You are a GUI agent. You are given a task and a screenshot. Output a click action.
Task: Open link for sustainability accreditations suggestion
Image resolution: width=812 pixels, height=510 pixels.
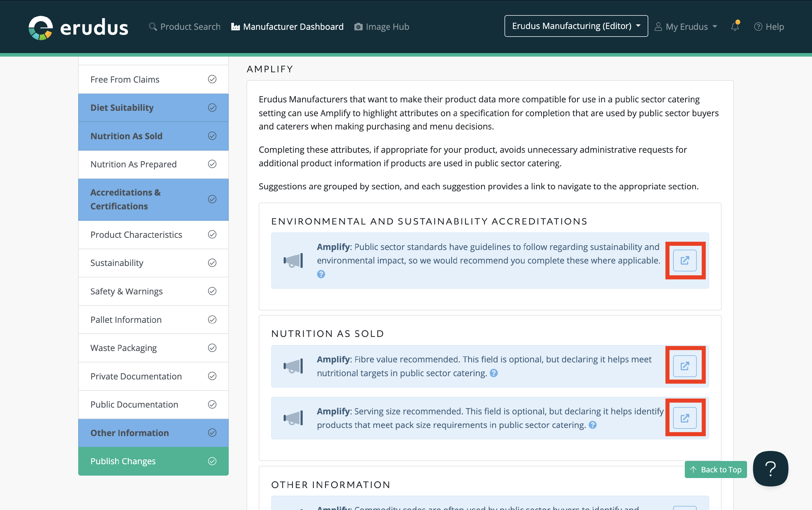click(x=685, y=260)
